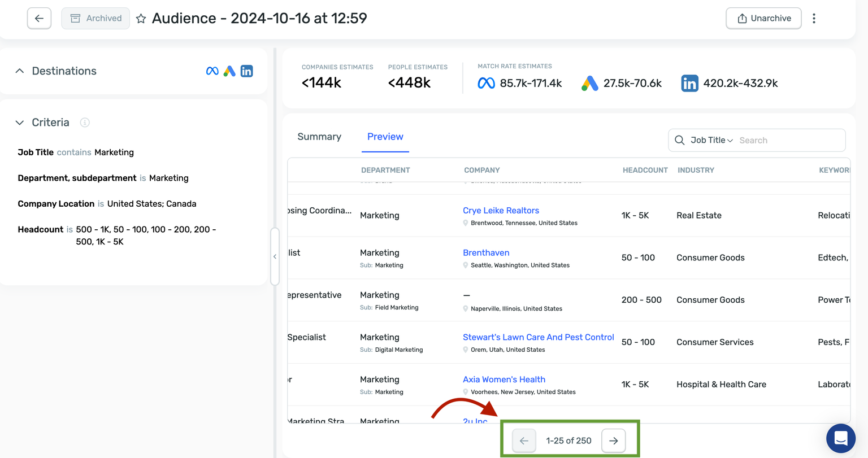Open the chat support widget

(x=840, y=438)
